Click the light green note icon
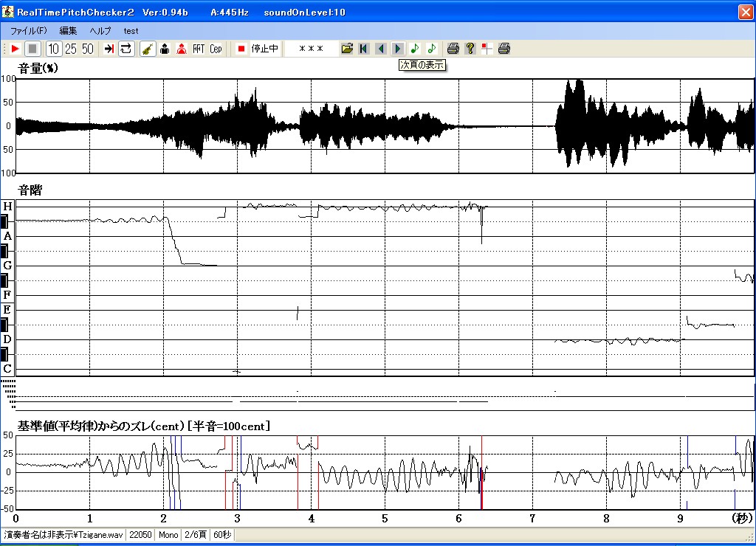Image resolution: width=756 pixels, height=546 pixels. (431, 49)
